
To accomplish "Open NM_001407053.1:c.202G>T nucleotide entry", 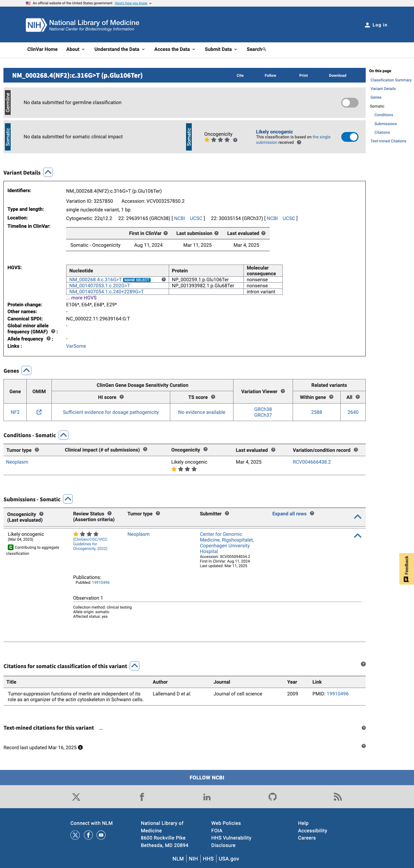I will pyautogui.click(x=99, y=286).
